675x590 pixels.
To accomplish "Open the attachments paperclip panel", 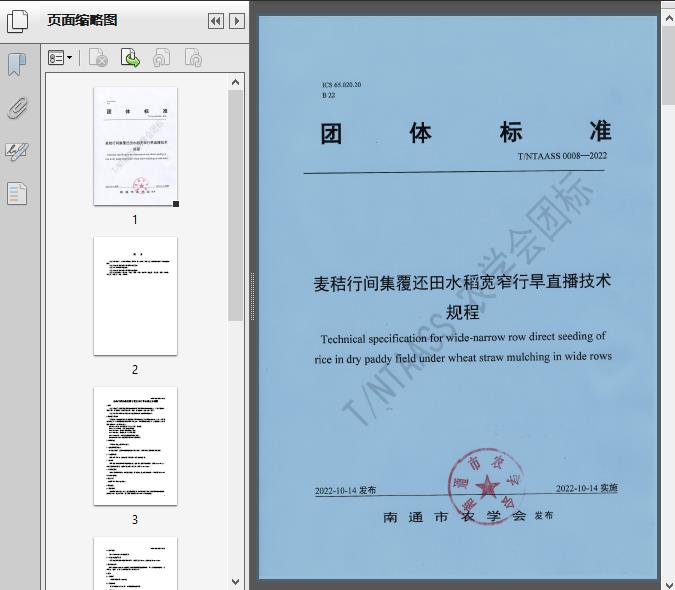I will pyautogui.click(x=18, y=108).
